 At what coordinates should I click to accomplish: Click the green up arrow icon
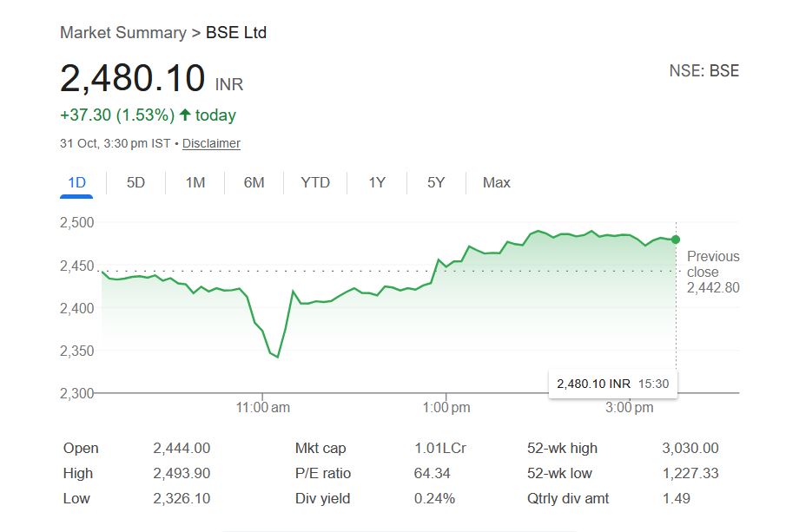click(185, 115)
